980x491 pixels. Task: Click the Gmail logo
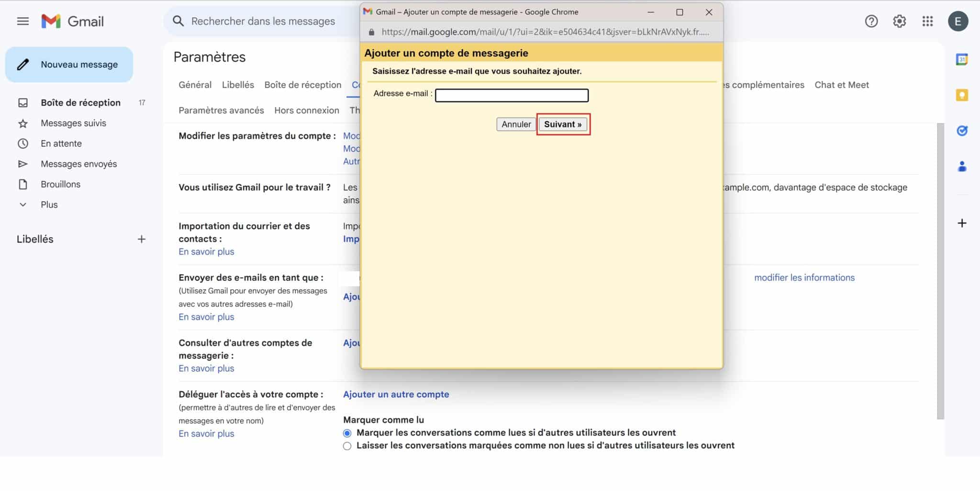click(72, 21)
